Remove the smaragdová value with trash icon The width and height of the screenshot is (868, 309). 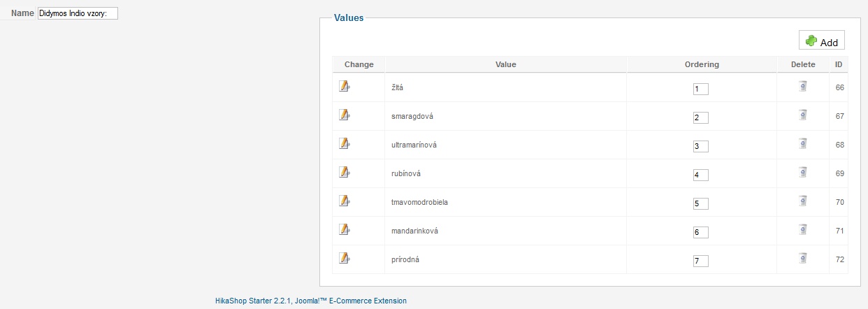click(803, 115)
